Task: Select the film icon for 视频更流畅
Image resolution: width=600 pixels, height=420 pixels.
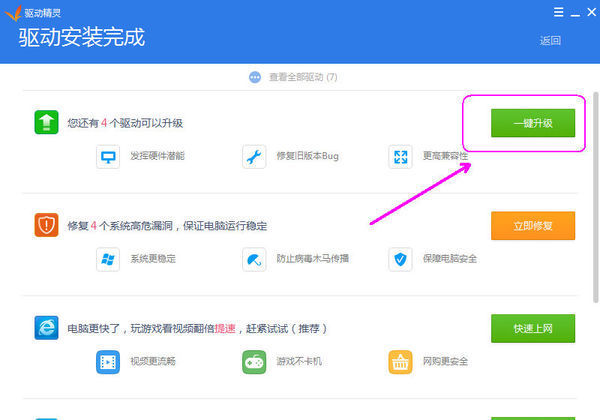Action: (108, 362)
